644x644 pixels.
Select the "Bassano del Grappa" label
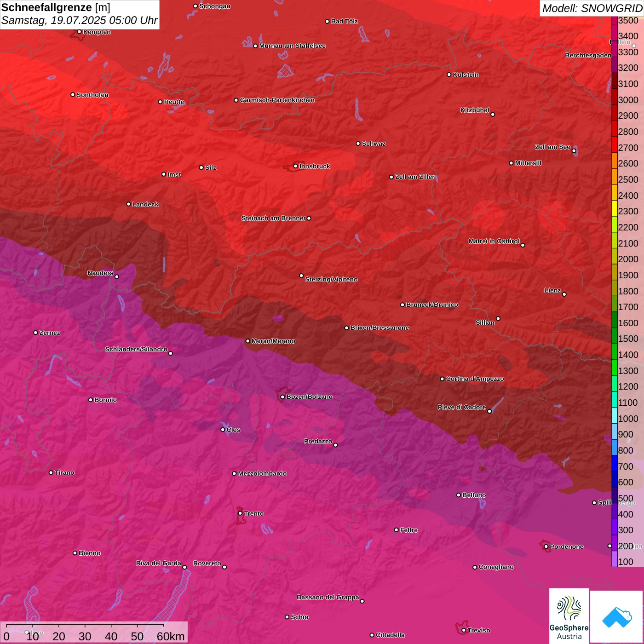328,598
